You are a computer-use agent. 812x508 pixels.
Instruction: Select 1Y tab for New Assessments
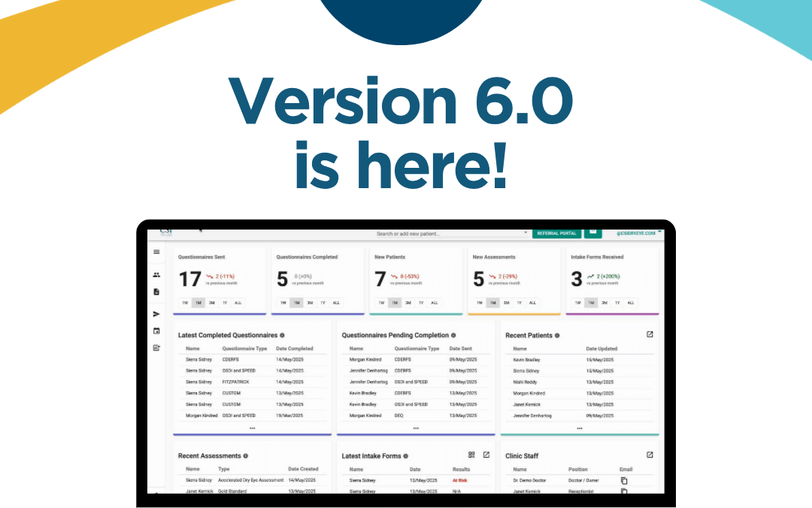519,303
